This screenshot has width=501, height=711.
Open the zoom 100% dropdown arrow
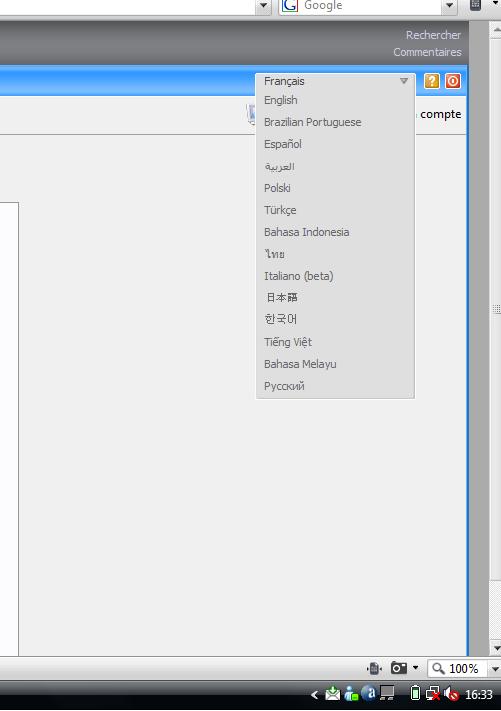pos(495,669)
